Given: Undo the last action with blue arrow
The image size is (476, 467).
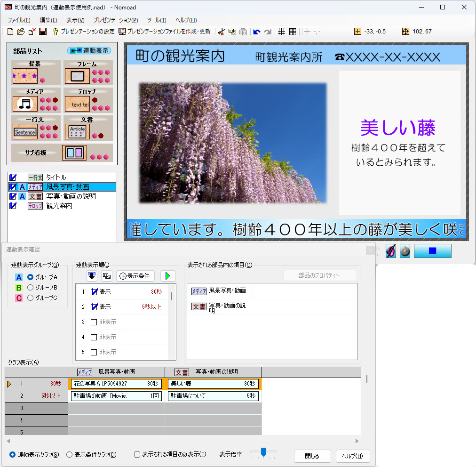Looking at the screenshot, I should (256, 32).
